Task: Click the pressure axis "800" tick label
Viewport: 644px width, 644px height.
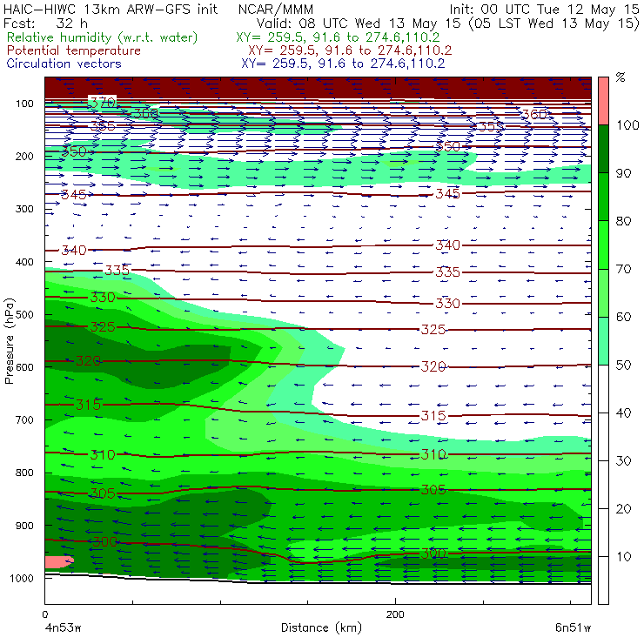Action: click(24, 473)
